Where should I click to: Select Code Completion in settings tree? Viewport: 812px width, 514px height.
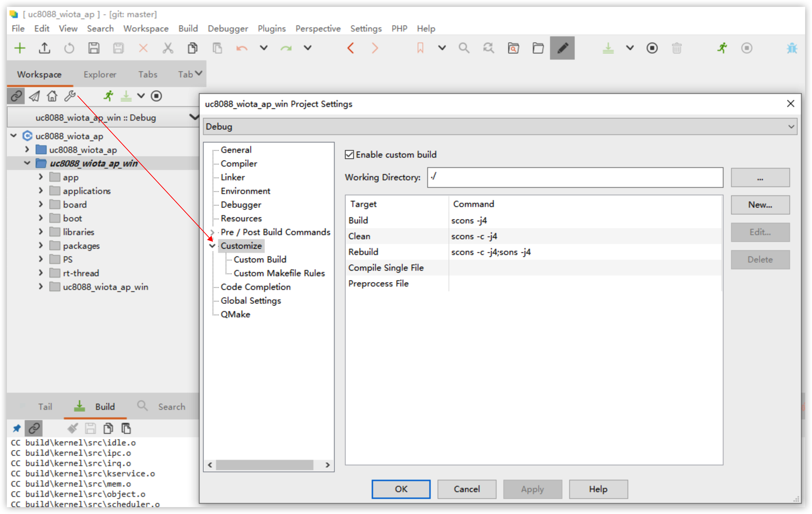pos(255,287)
